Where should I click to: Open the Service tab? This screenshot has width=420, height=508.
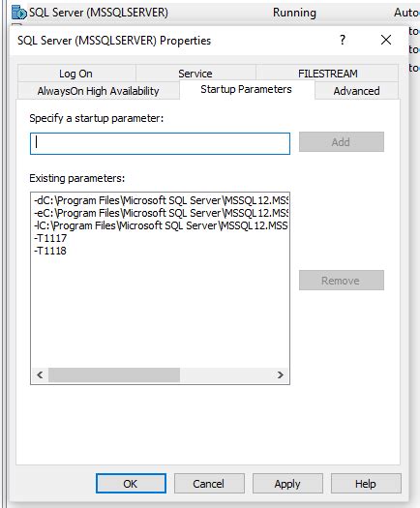(x=195, y=74)
